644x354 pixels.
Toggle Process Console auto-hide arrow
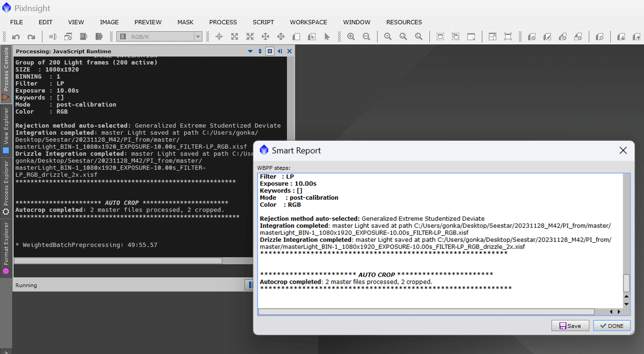coord(280,51)
